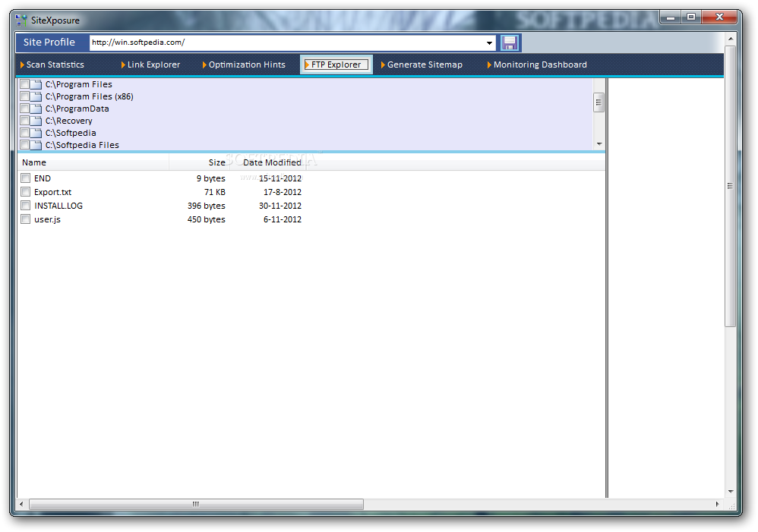The height and width of the screenshot is (532, 758).
Task: Select the C:\Softpedia folder checkbox
Action: pyautogui.click(x=24, y=132)
